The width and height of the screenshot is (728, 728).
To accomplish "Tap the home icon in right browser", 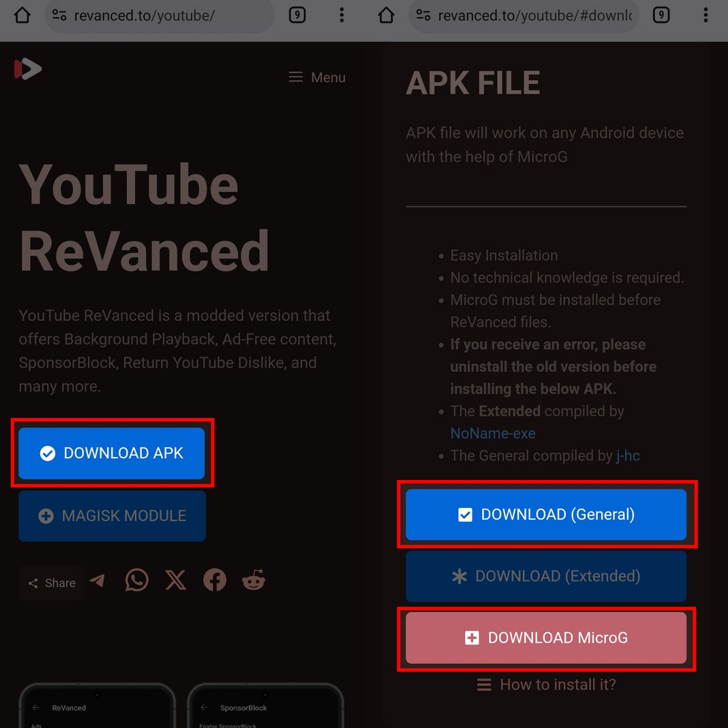I will click(386, 15).
